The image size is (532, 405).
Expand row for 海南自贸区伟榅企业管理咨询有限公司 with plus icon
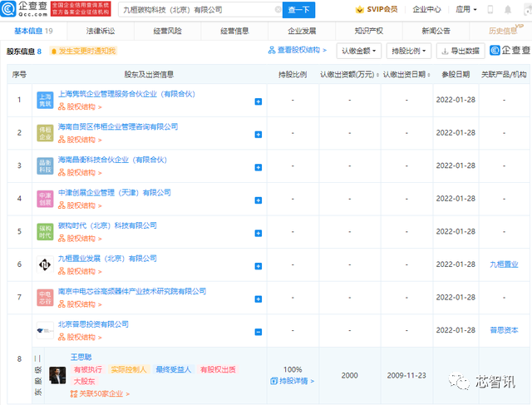click(x=259, y=135)
